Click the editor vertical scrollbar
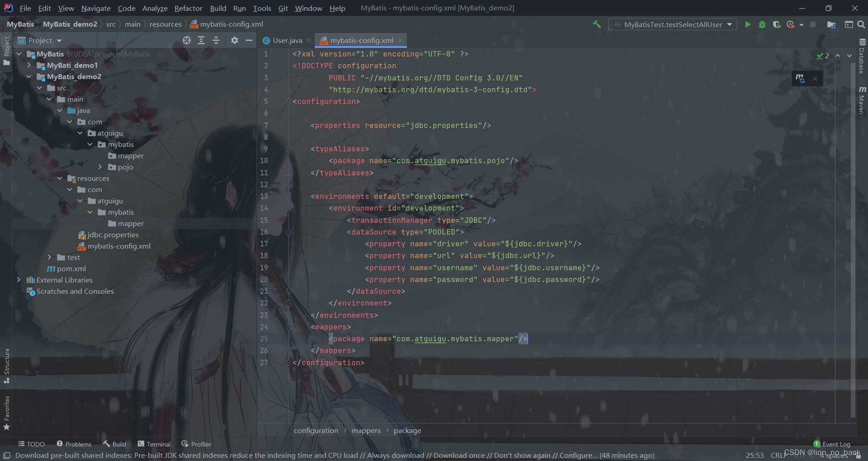The width and height of the screenshot is (868, 461). click(853, 240)
